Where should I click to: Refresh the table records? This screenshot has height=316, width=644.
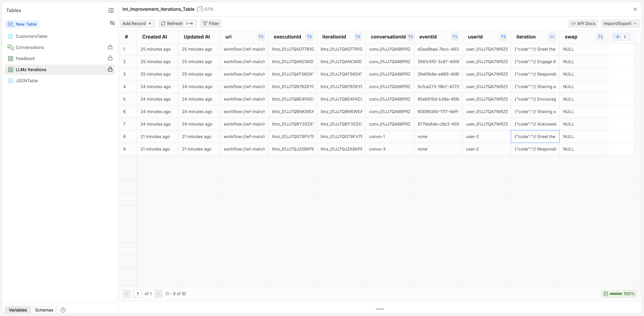177,24
